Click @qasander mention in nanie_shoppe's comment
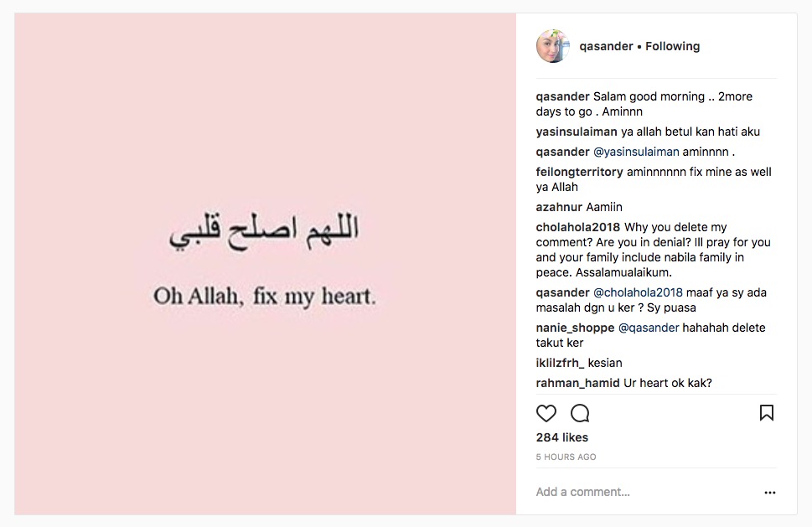This screenshot has height=527, width=812. tap(649, 328)
